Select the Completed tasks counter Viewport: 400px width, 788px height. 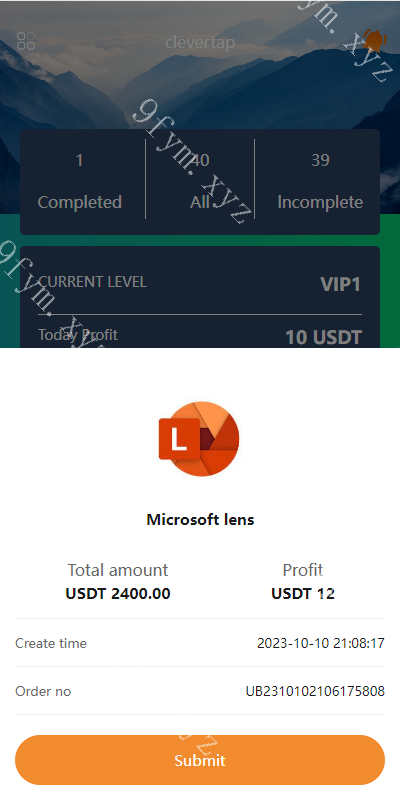pyautogui.click(x=79, y=181)
